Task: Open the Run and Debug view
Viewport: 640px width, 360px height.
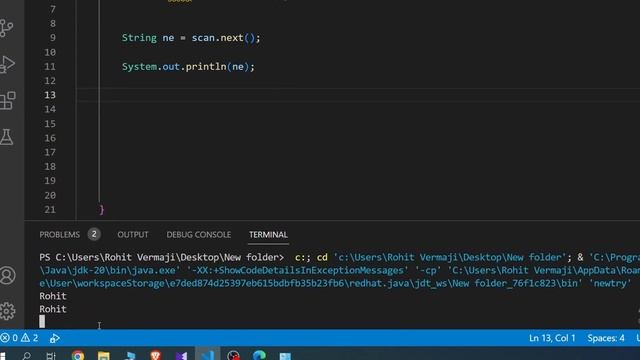Action: click(x=7, y=64)
